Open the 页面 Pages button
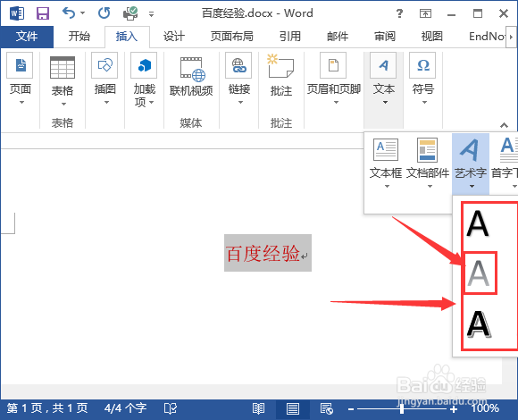Viewport: 518px width, 420px height. tap(21, 80)
